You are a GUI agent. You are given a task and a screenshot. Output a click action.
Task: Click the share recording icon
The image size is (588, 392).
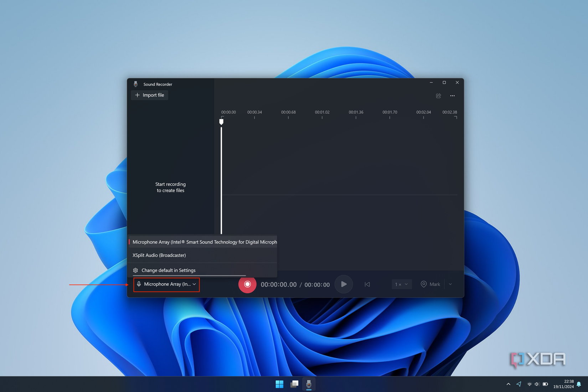click(x=439, y=96)
